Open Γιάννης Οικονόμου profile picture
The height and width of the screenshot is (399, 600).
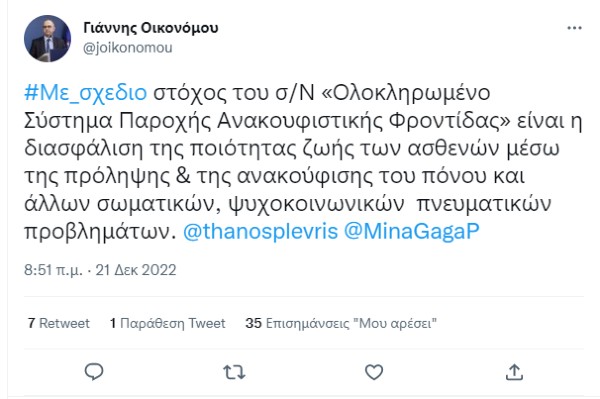pos(47,38)
